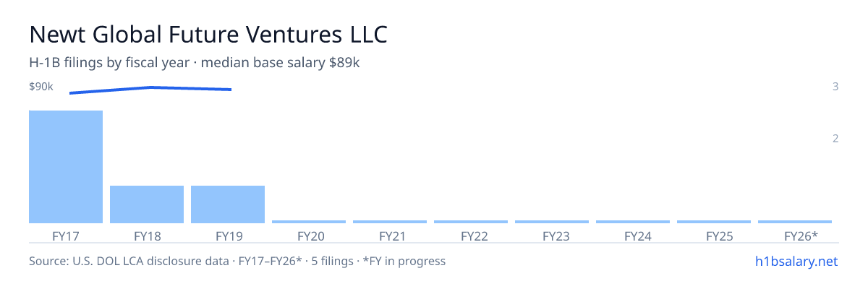Click the FY17 axis label

66,236
